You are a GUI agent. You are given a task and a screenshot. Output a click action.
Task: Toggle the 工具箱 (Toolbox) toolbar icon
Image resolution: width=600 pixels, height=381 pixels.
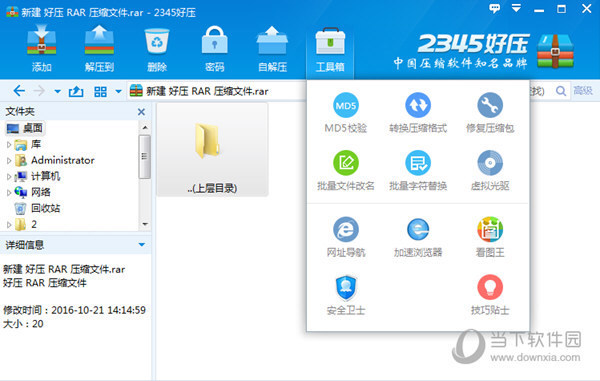[330, 50]
